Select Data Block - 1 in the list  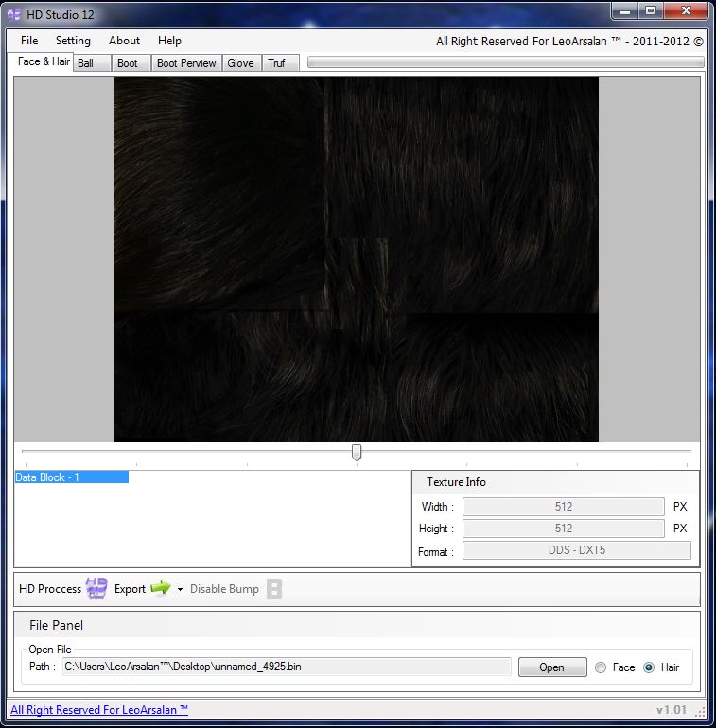[72, 477]
